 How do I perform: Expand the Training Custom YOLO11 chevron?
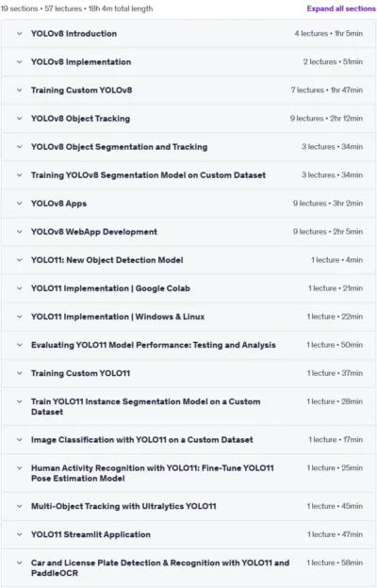(20, 373)
